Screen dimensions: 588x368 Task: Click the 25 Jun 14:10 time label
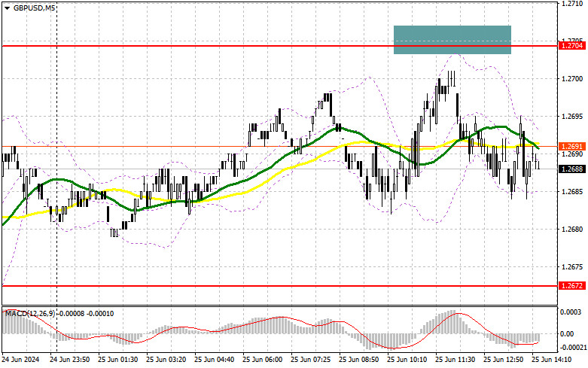tap(552, 360)
